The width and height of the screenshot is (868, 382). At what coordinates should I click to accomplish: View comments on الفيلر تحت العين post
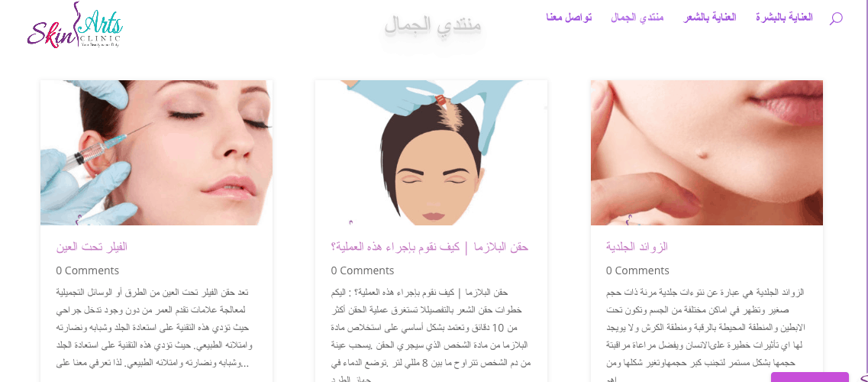tap(88, 270)
